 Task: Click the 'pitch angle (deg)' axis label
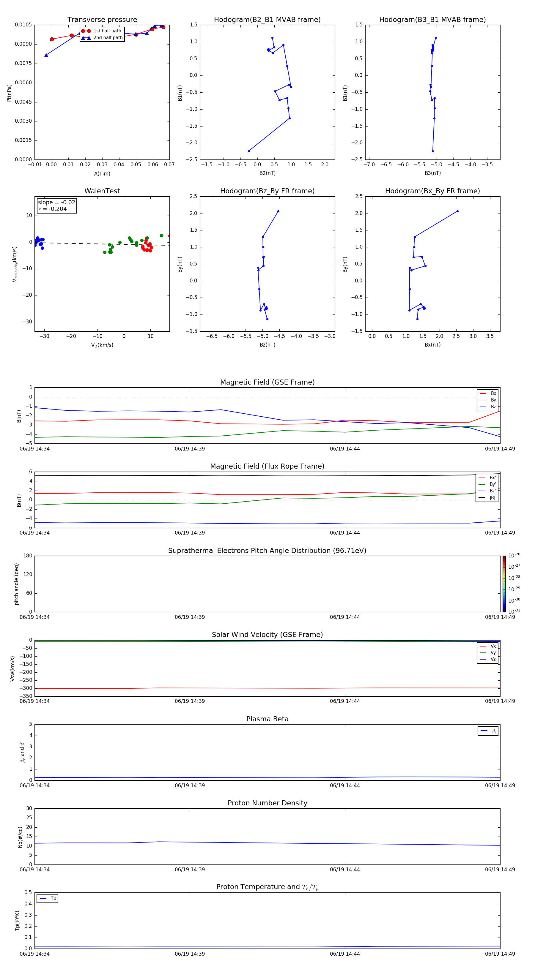pyautogui.click(x=16, y=584)
